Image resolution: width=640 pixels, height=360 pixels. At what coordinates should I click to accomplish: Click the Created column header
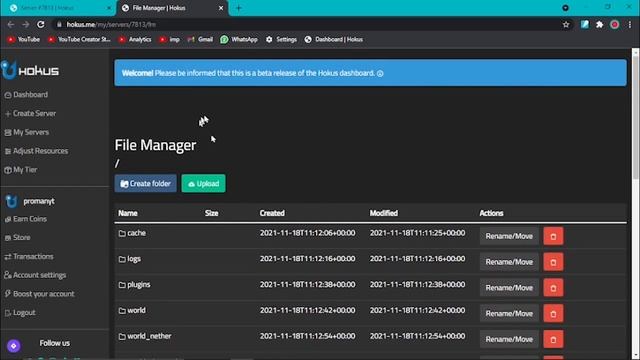(x=272, y=213)
